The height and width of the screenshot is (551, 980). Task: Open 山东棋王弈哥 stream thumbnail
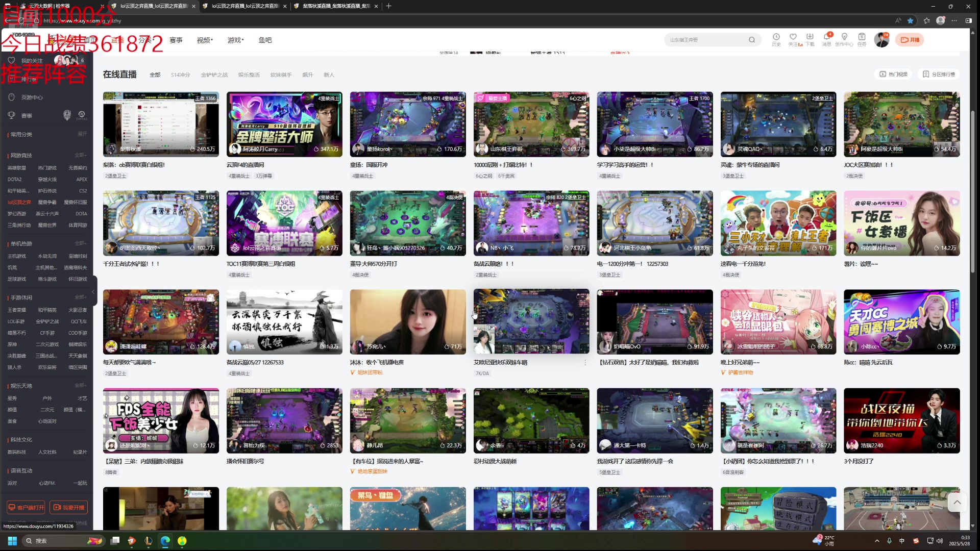pos(531,124)
